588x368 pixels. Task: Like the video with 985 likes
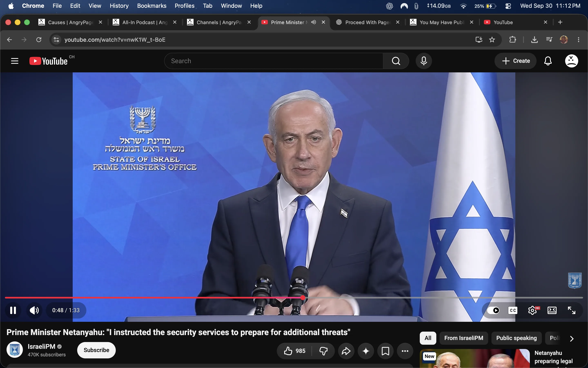[x=294, y=351]
